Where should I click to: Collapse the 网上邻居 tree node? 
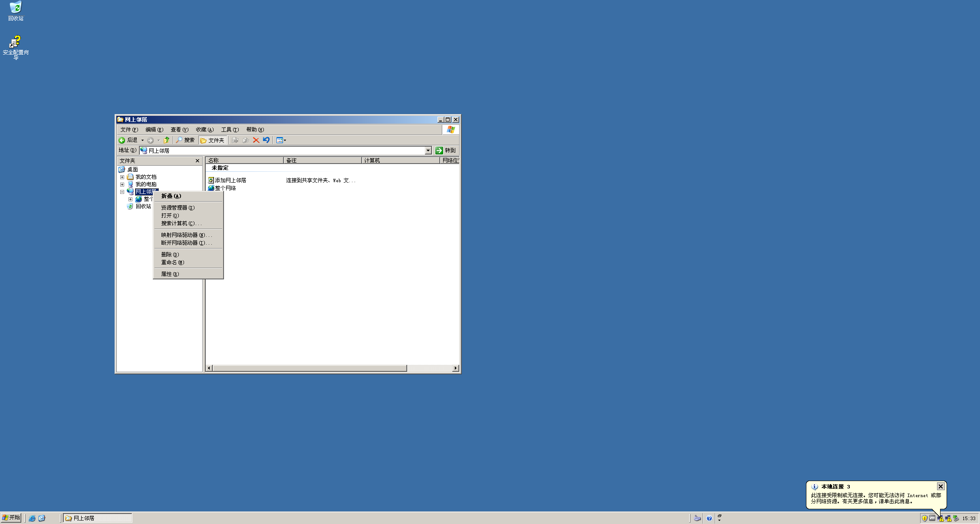click(122, 192)
